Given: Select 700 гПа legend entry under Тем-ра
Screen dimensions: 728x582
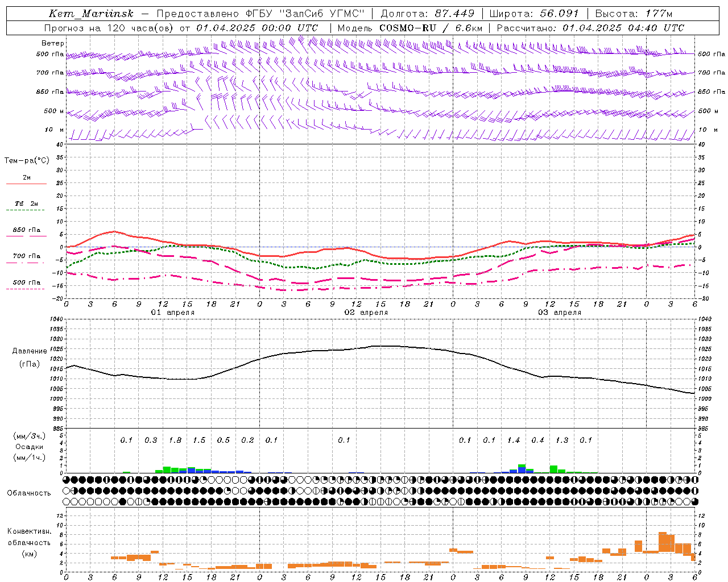Looking at the screenshot, I should pyautogui.click(x=26, y=256).
